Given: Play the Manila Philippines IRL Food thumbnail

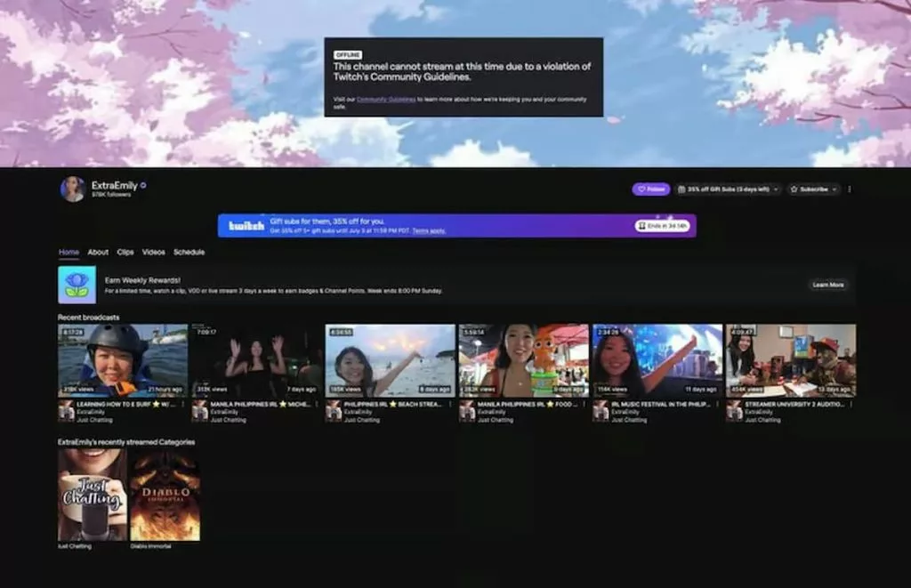Looking at the screenshot, I should pyautogui.click(x=523, y=360).
